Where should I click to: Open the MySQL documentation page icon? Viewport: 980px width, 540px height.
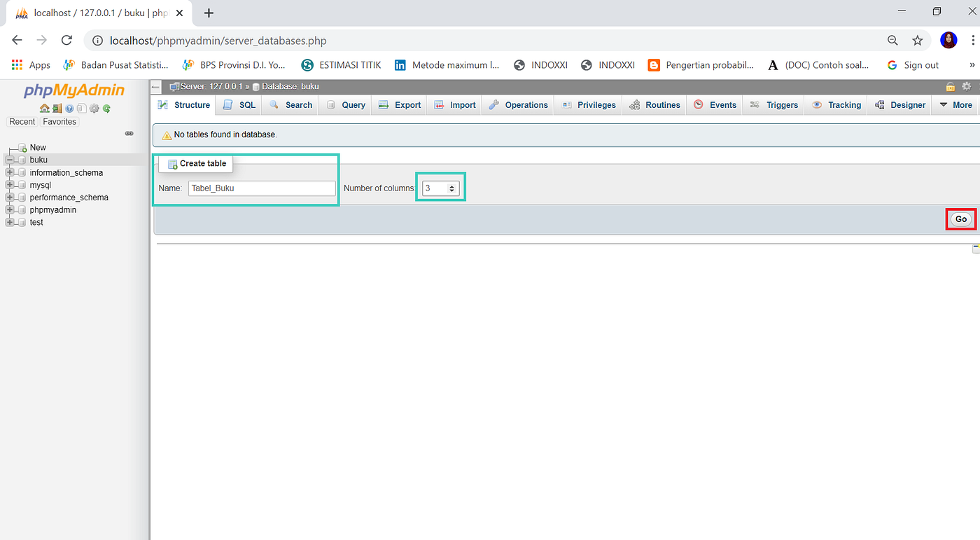coord(81,108)
